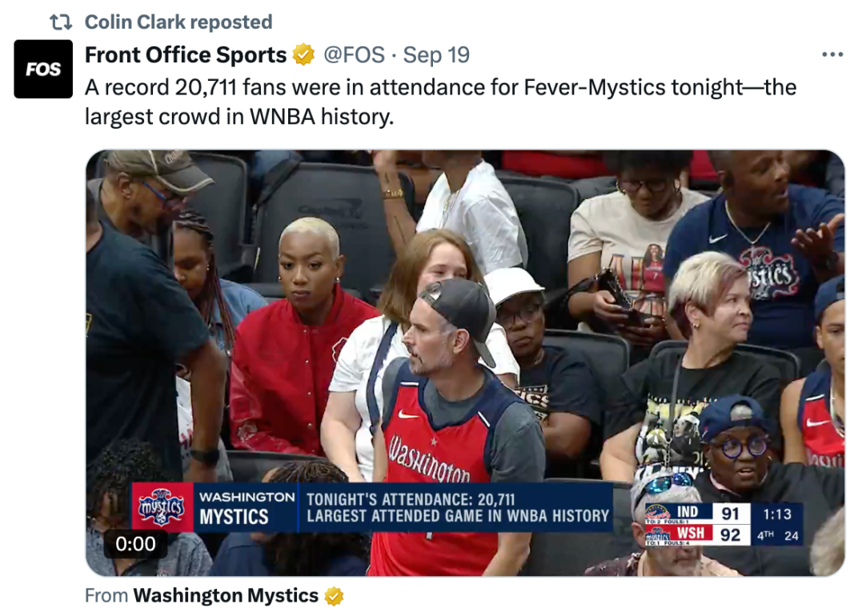Open the FOS profile avatar
866x616 pixels.
[43, 69]
